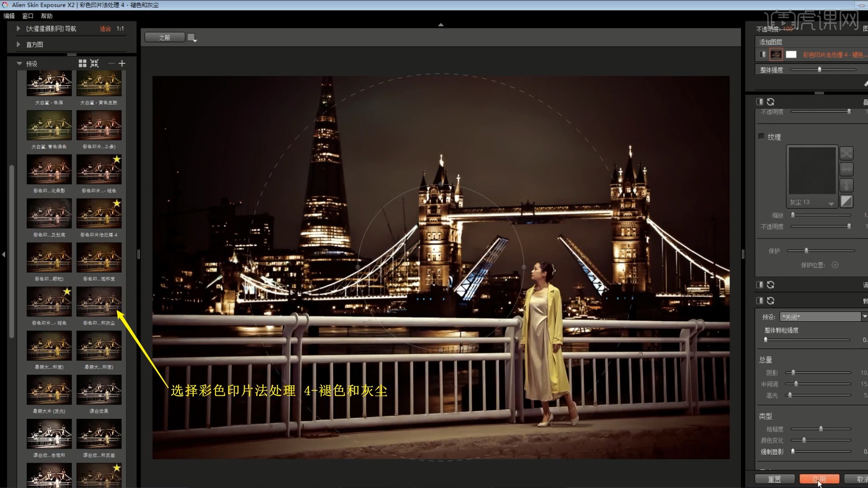Toggle layer visibility for 彩色印片法处理 4 layer
868x488 pixels.
[x=763, y=54]
